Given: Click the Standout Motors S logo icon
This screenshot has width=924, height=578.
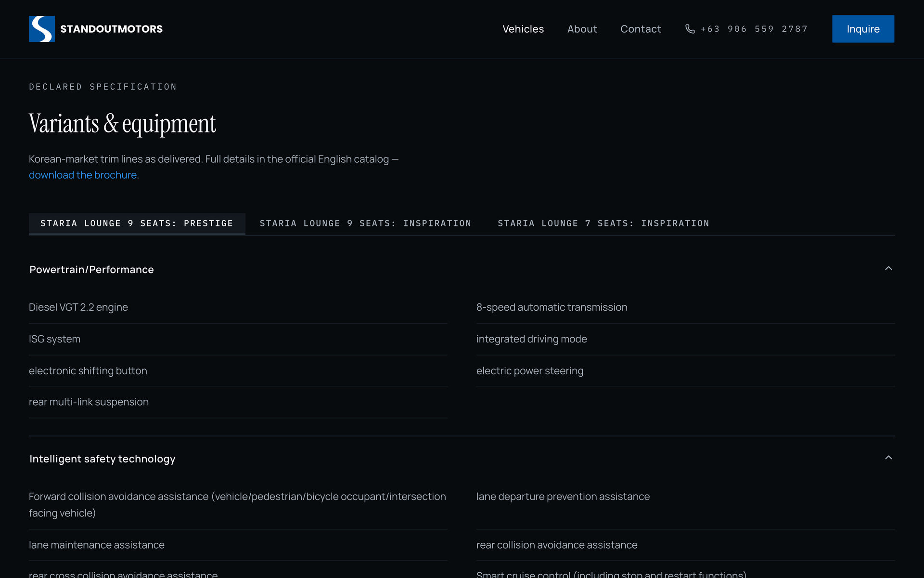Looking at the screenshot, I should pyautogui.click(x=42, y=29).
